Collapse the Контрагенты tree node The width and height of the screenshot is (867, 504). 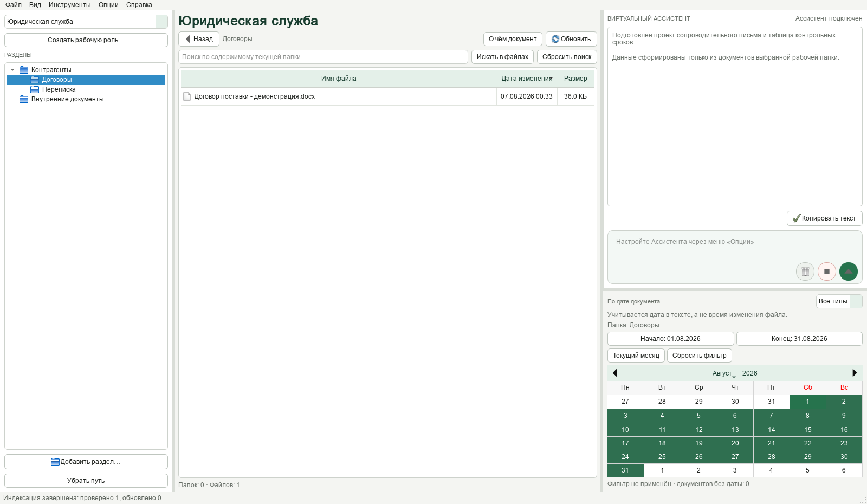[12, 70]
